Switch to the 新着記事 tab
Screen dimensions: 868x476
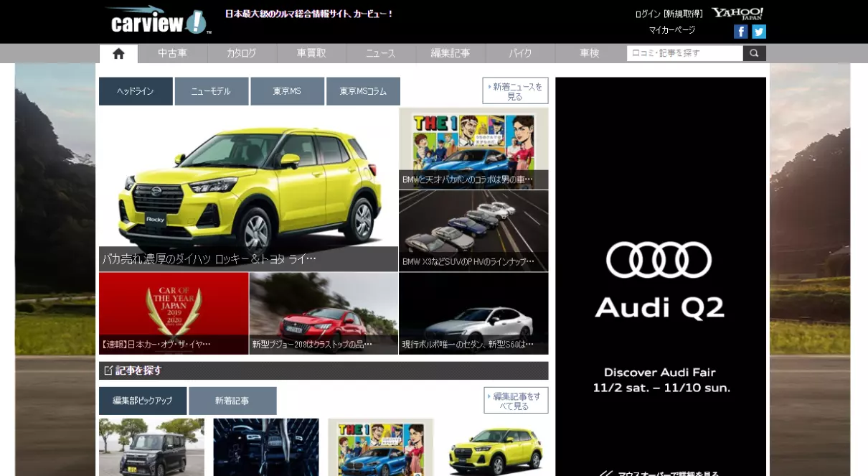[x=232, y=401]
